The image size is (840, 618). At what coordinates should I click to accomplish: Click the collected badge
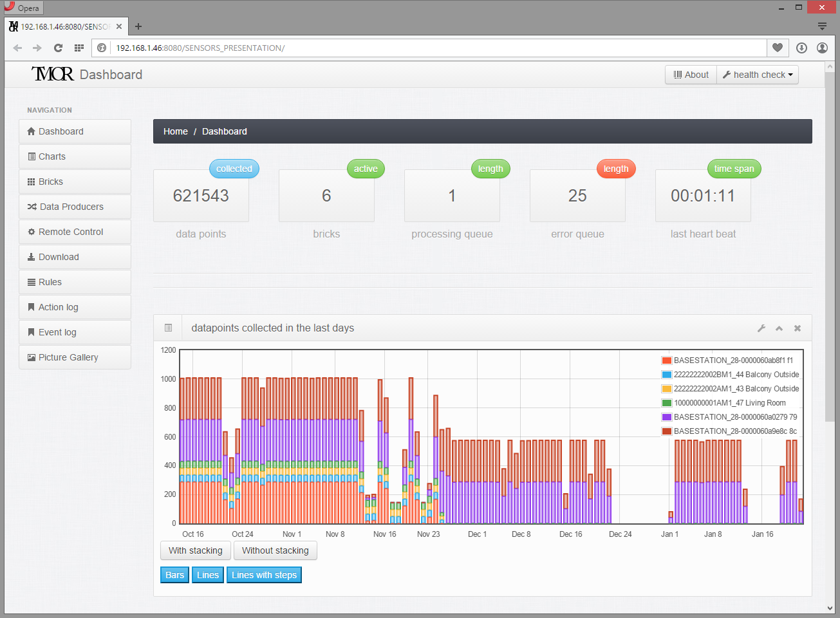click(x=234, y=169)
